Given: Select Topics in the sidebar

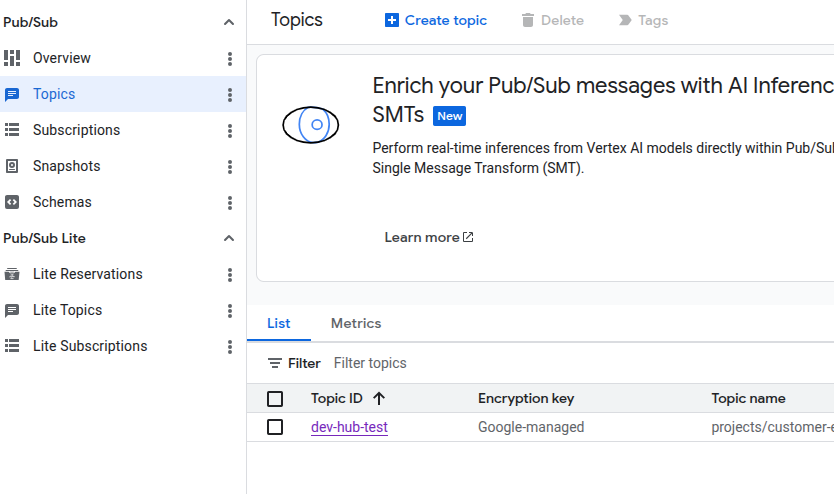Looking at the screenshot, I should (54, 94).
